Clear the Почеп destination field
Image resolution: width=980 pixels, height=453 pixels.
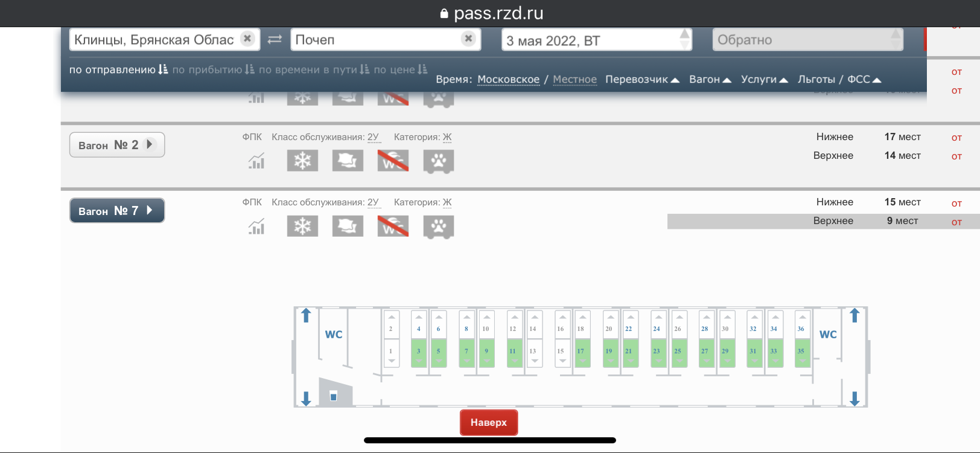click(x=468, y=39)
